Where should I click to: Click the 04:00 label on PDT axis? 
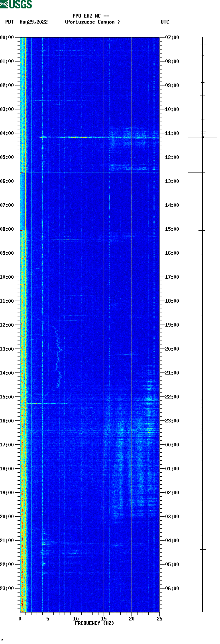click(x=7, y=133)
